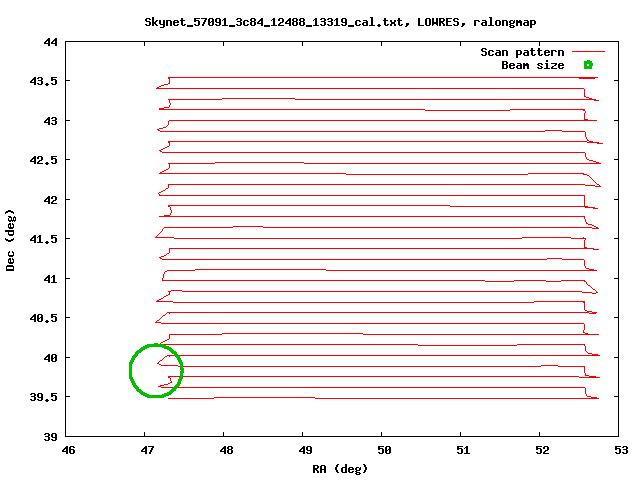Click the y-axis tick label 42.5
Screen dimensions: 640x480
tap(43, 160)
